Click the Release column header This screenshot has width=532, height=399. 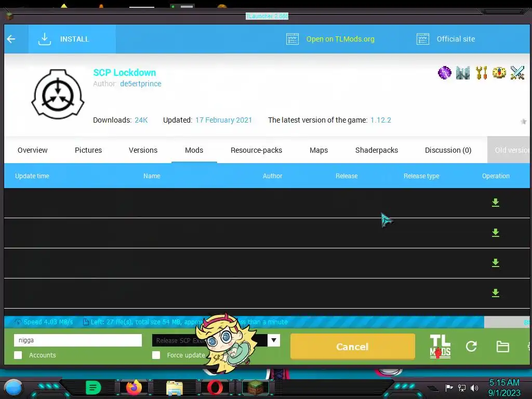click(347, 176)
